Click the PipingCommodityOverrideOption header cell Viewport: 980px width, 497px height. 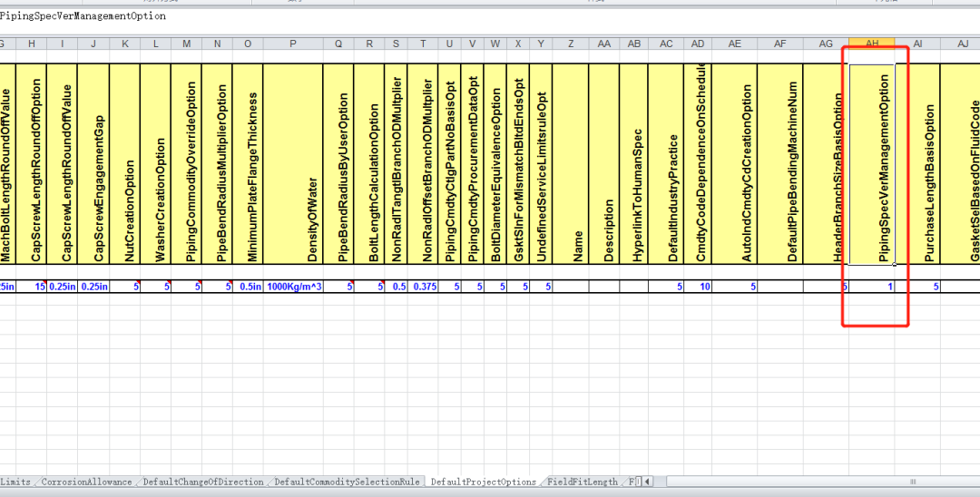186,163
